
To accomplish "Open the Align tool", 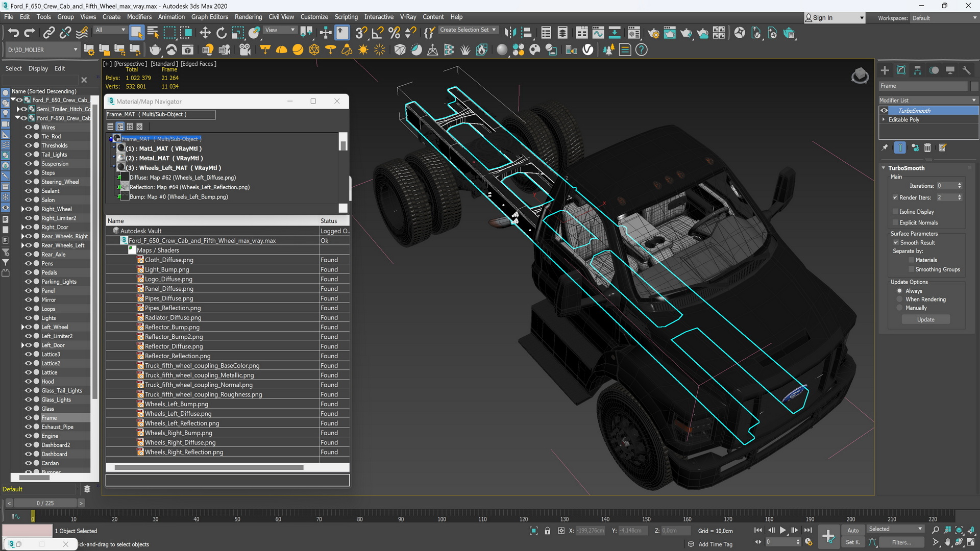I will click(526, 33).
